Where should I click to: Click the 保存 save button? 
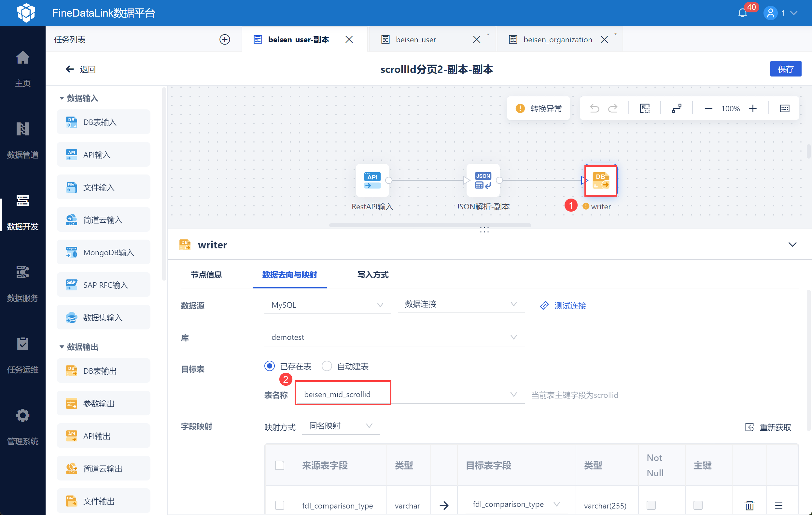click(x=785, y=69)
